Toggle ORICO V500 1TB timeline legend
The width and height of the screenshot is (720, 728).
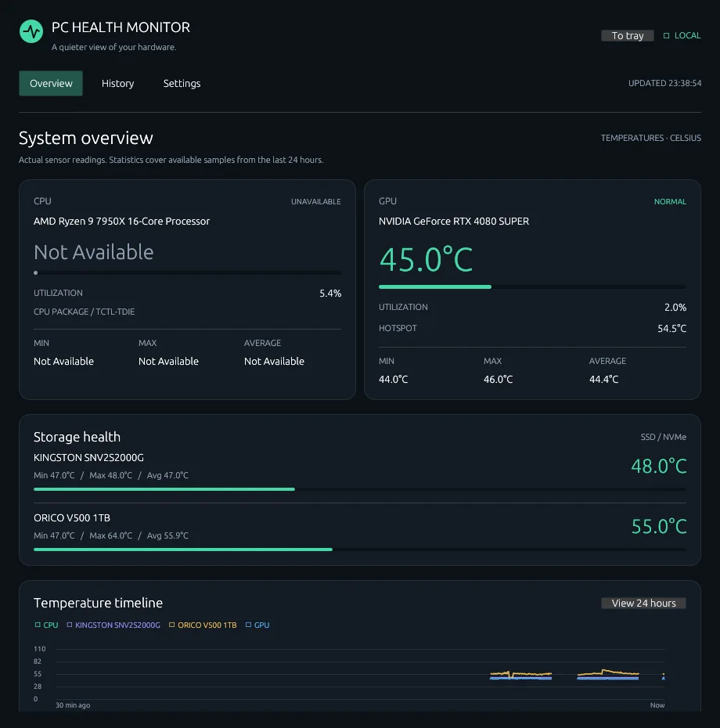pos(203,625)
